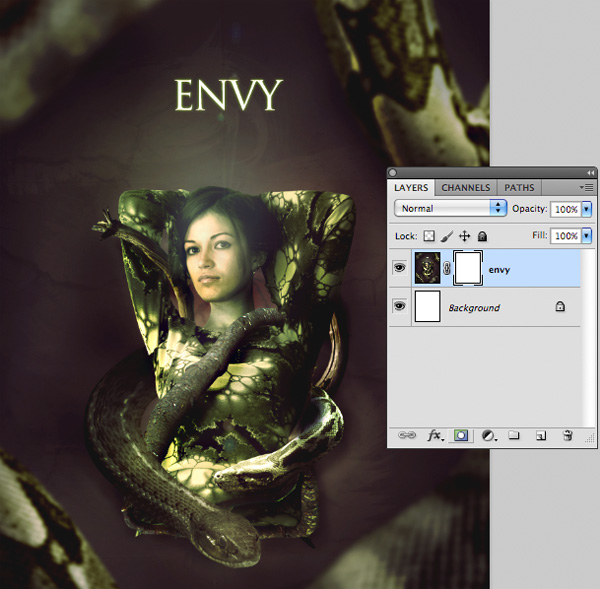This screenshot has width=600, height=589.
Task: Open the Normal blend mode dropdown
Action: click(x=450, y=209)
